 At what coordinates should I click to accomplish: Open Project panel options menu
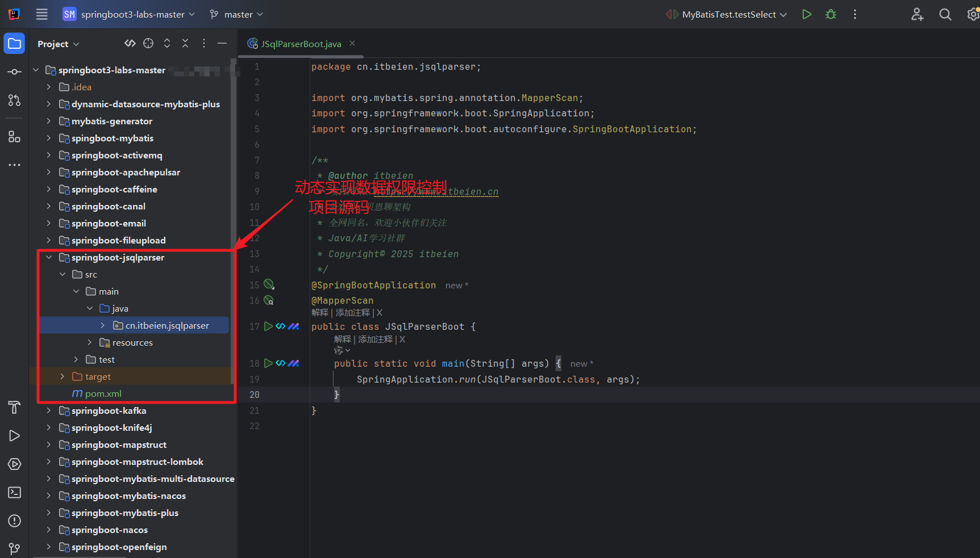[x=204, y=43]
